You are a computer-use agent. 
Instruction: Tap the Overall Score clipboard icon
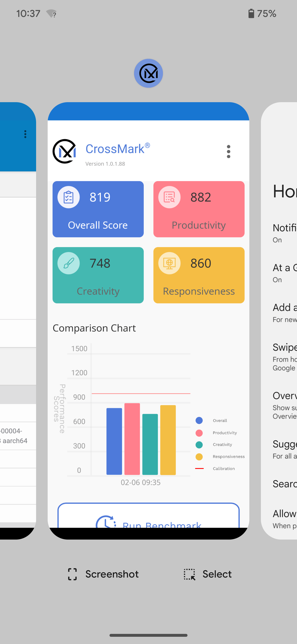coord(68,197)
